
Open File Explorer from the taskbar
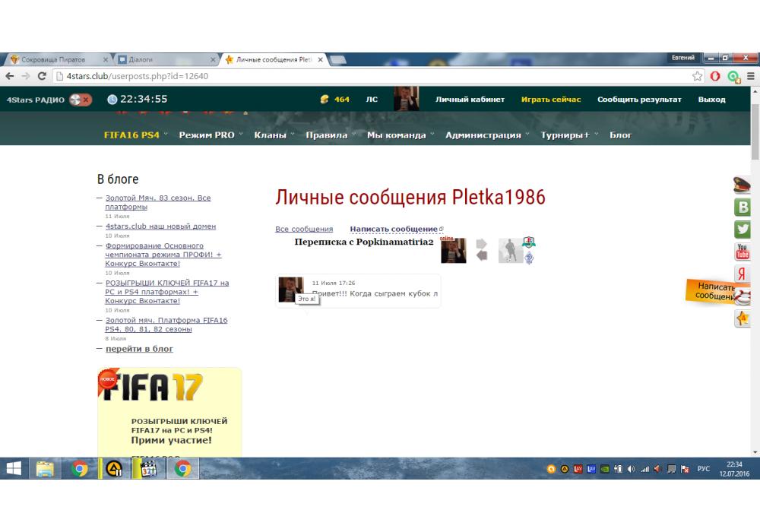coord(45,469)
